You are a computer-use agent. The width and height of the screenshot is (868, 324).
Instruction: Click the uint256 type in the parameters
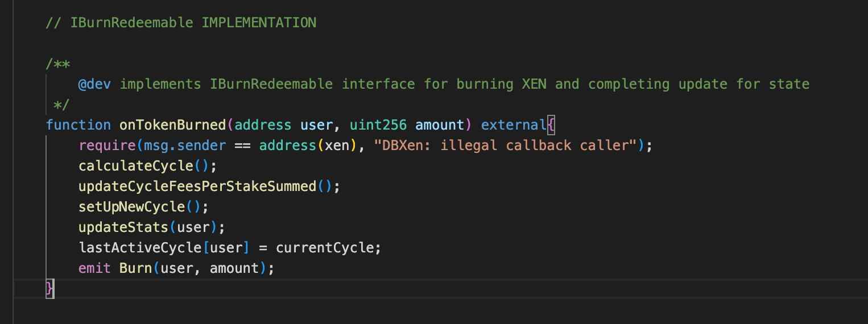coord(378,125)
